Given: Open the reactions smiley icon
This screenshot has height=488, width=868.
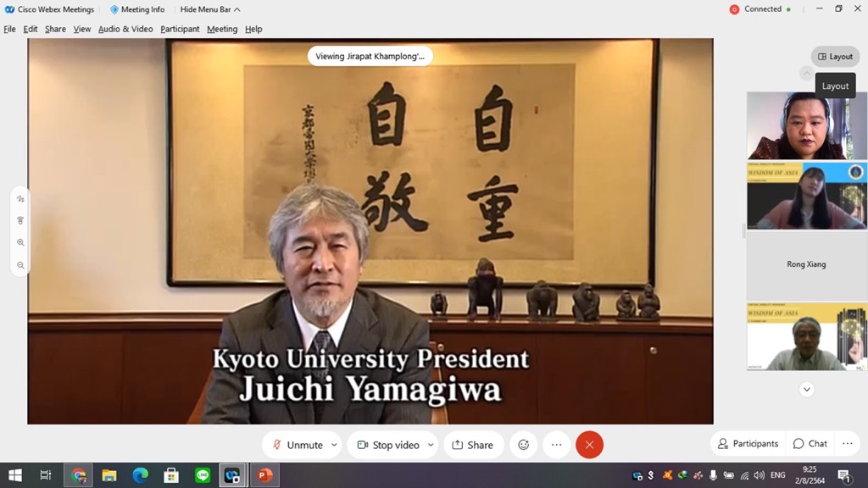Looking at the screenshot, I should (x=524, y=445).
